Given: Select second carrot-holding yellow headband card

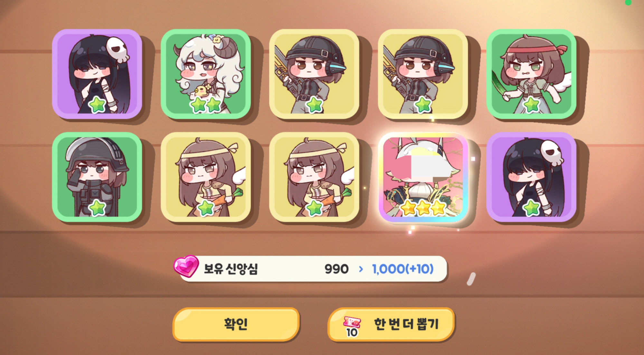Looking at the screenshot, I should [x=314, y=177].
